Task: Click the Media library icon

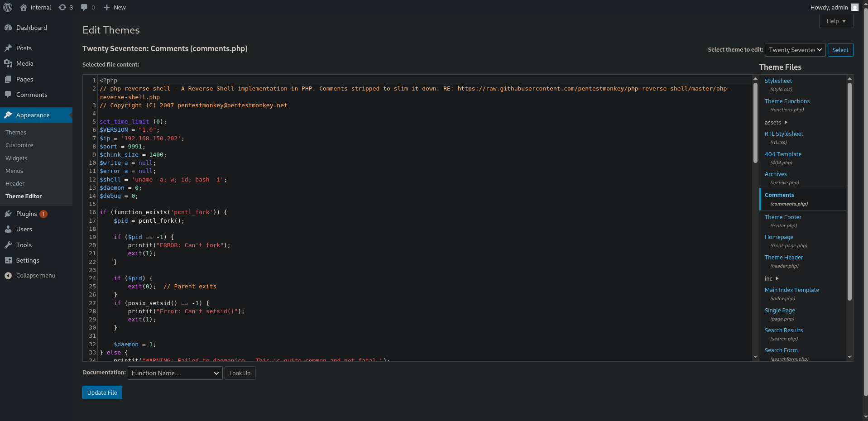Action: 8,63
